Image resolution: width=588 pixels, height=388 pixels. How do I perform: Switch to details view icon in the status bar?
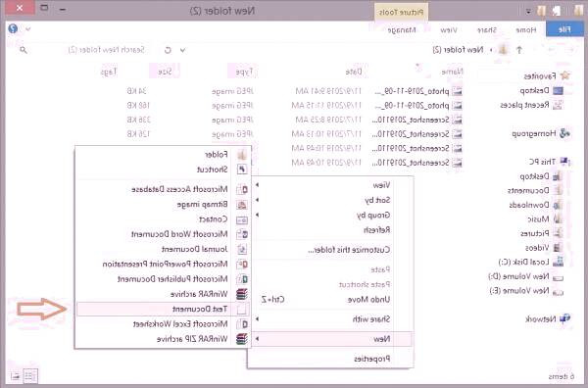(x=30, y=375)
